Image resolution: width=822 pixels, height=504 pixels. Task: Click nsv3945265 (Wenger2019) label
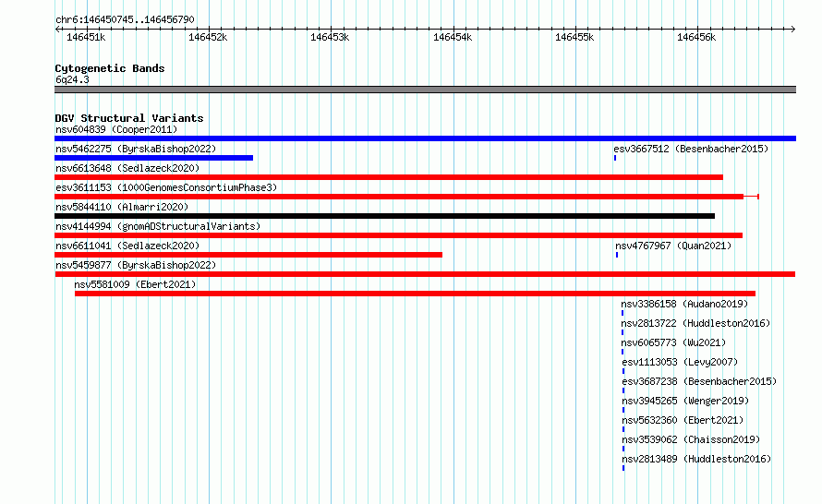click(x=685, y=401)
